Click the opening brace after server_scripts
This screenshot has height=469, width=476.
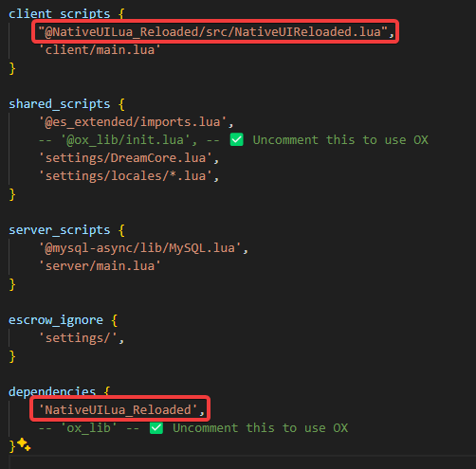121,230
